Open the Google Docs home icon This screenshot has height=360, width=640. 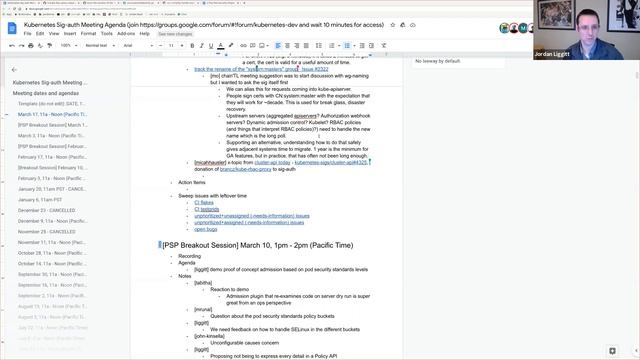click(12, 28)
